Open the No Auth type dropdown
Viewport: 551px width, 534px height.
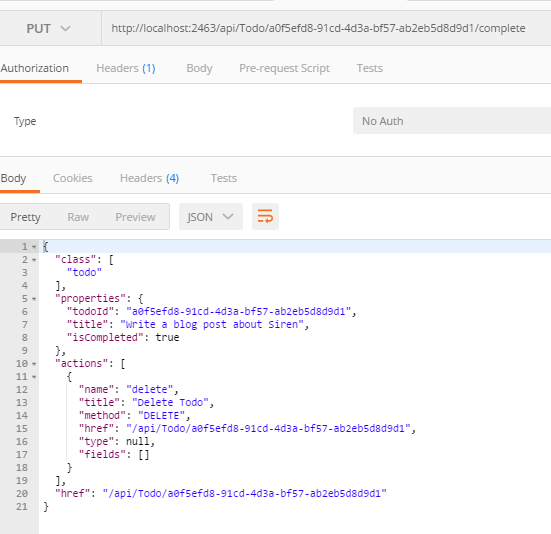(452, 121)
